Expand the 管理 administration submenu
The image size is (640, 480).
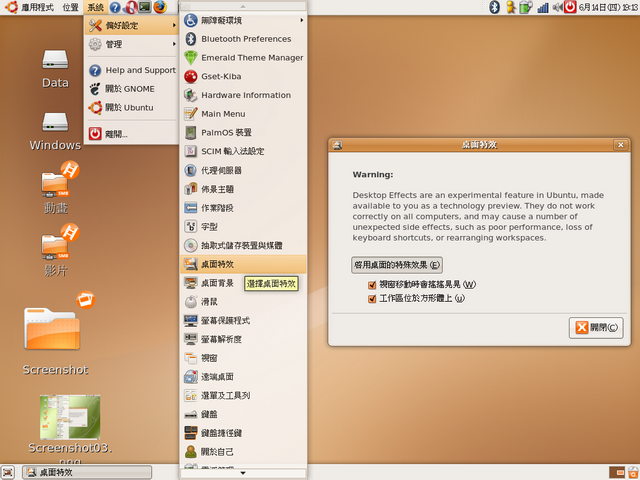(132, 44)
